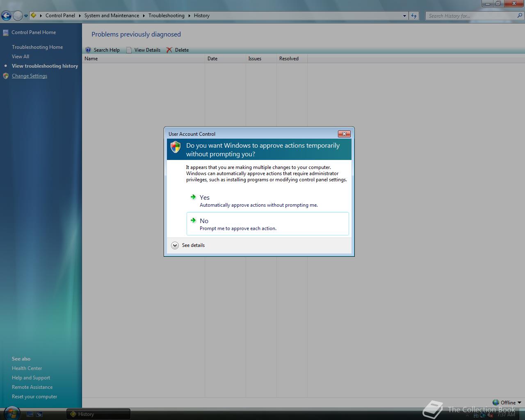
Task: Sort by the Name column header
Action: (x=144, y=59)
